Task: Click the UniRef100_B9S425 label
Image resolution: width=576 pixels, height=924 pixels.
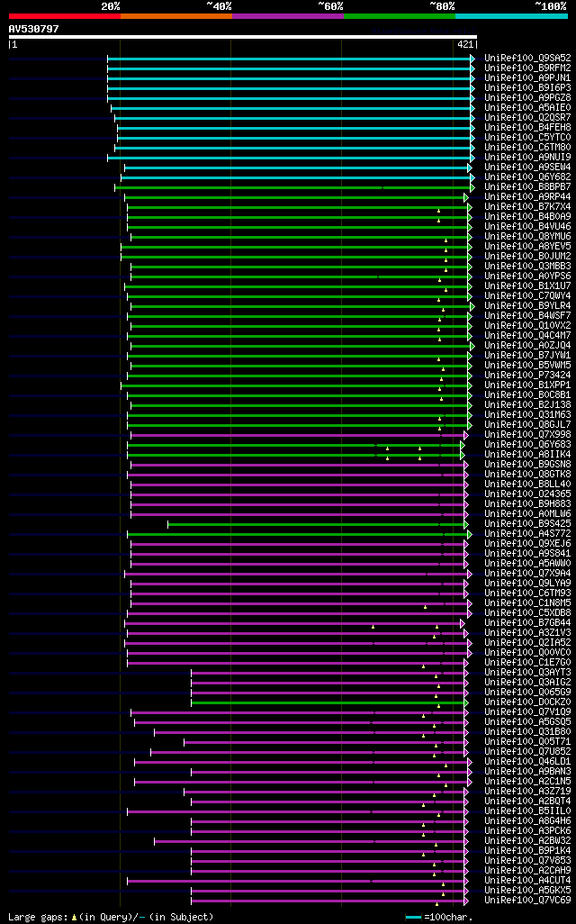Action: 527,523
